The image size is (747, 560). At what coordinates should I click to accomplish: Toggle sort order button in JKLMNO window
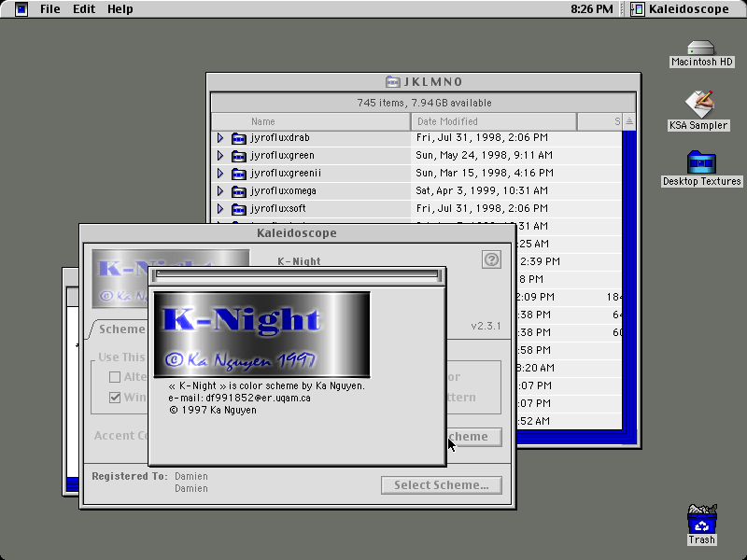pyautogui.click(x=628, y=121)
